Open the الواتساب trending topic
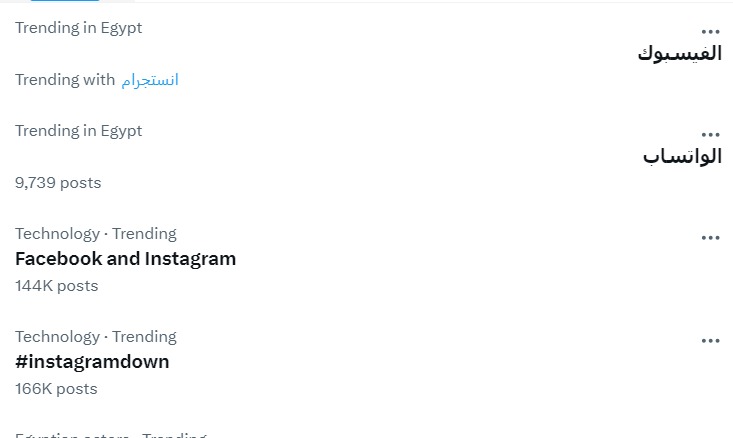The image size is (733, 438). pyautogui.click(x=682, y=157)
